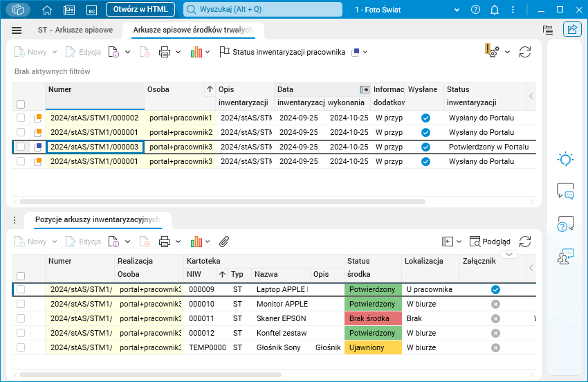The height and width of the screenshot is (382, 588).
Task: Switch to ST – Arkusze spisowe tab
Action: [75, 30]
